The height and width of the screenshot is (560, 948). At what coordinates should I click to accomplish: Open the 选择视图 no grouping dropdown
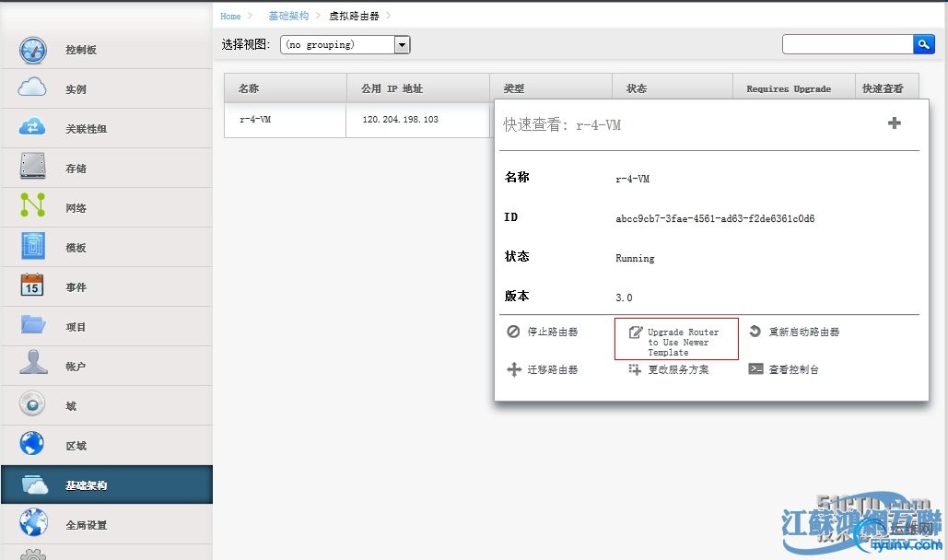click(x=345, y=45)
